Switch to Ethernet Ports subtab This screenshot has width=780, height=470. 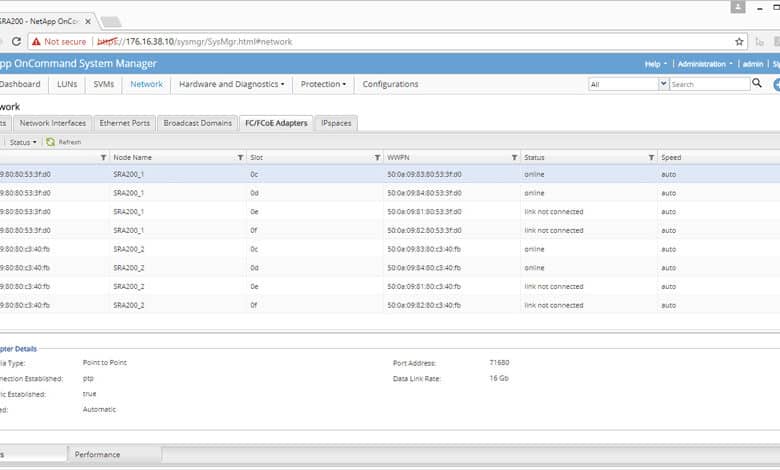(x=124, y=123)
